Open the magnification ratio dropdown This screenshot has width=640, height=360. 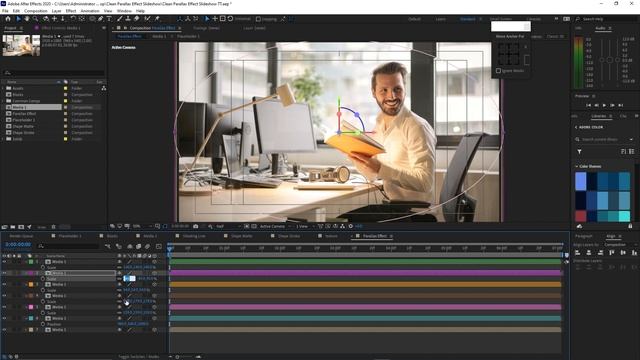click(142, 226)
